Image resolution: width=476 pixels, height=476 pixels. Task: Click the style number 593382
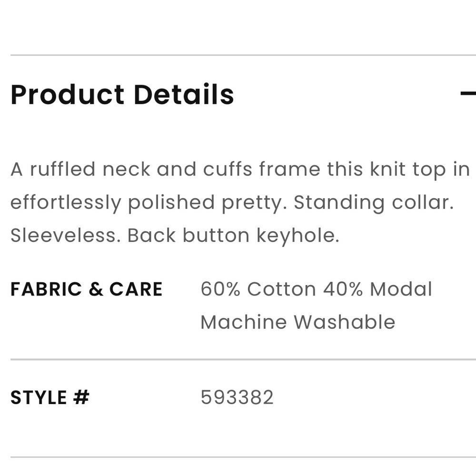[237, 397]
